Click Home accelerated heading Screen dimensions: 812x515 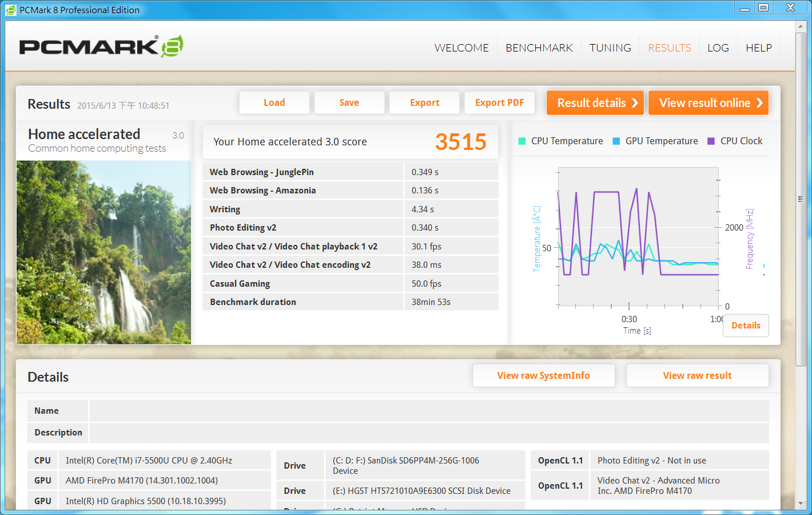[84, 134]
